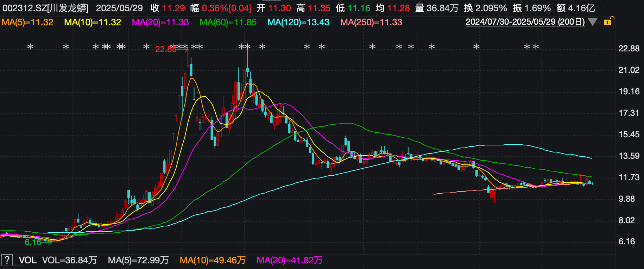Click the first asterisk event marker
This screenshot has height=269, width=644.
click(x=30, y=46)
